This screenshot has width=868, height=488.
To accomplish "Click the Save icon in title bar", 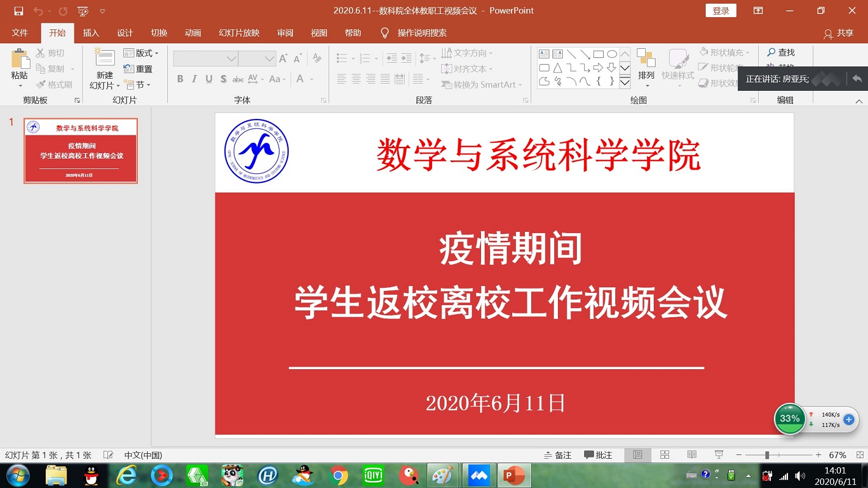I will 19,11.
